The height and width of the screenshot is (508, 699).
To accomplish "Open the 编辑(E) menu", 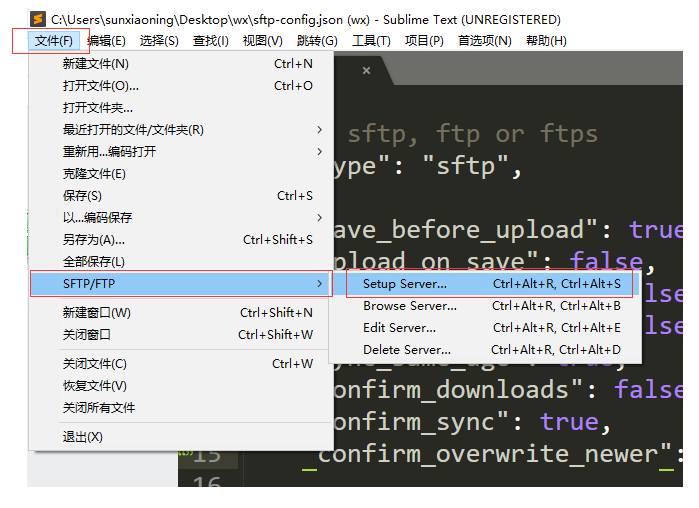I will point(107,41).
